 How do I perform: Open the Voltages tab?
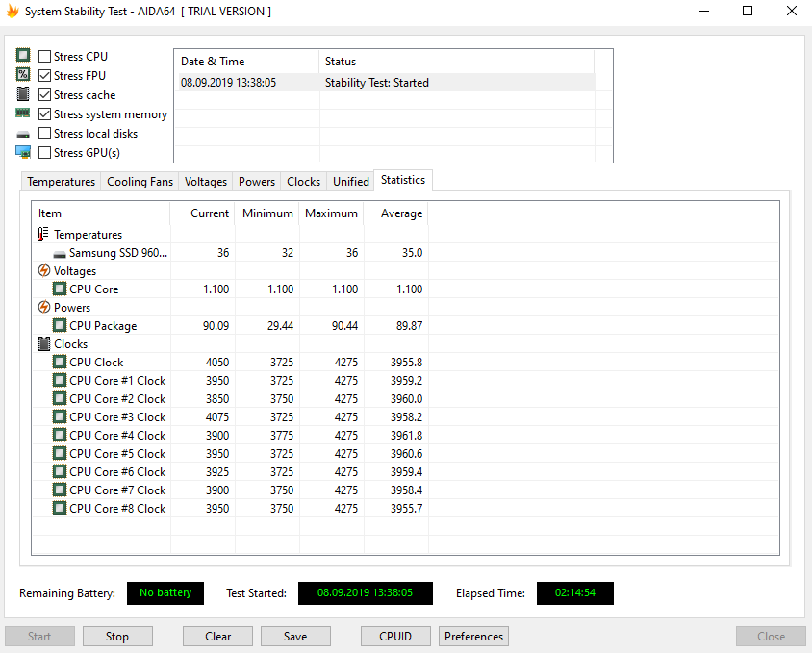point(206,182)
